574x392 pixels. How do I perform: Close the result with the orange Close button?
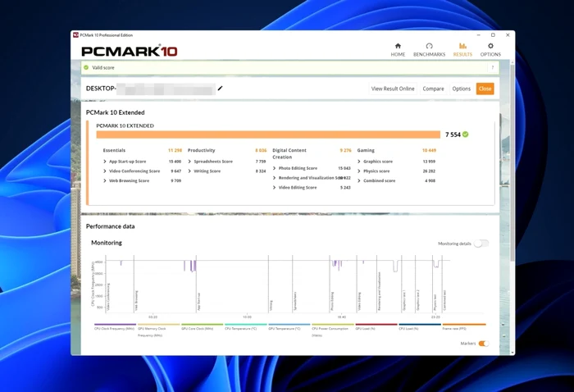[x=485, y=89]
